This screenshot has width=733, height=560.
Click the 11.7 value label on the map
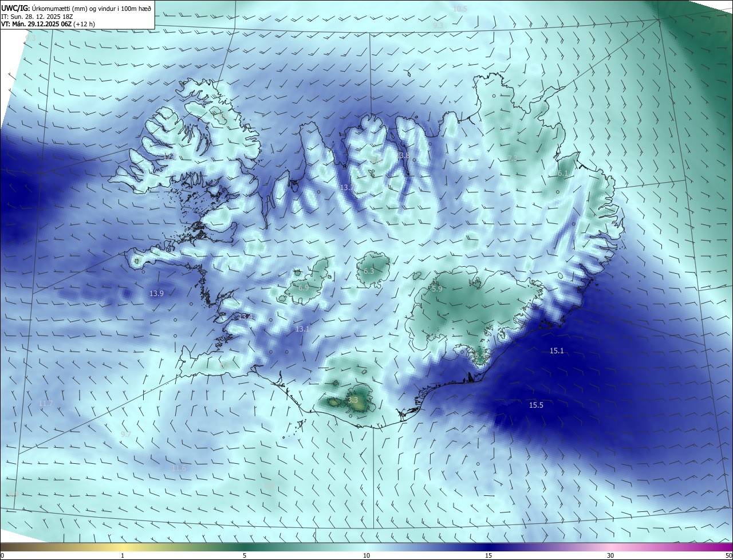point(46,404)
